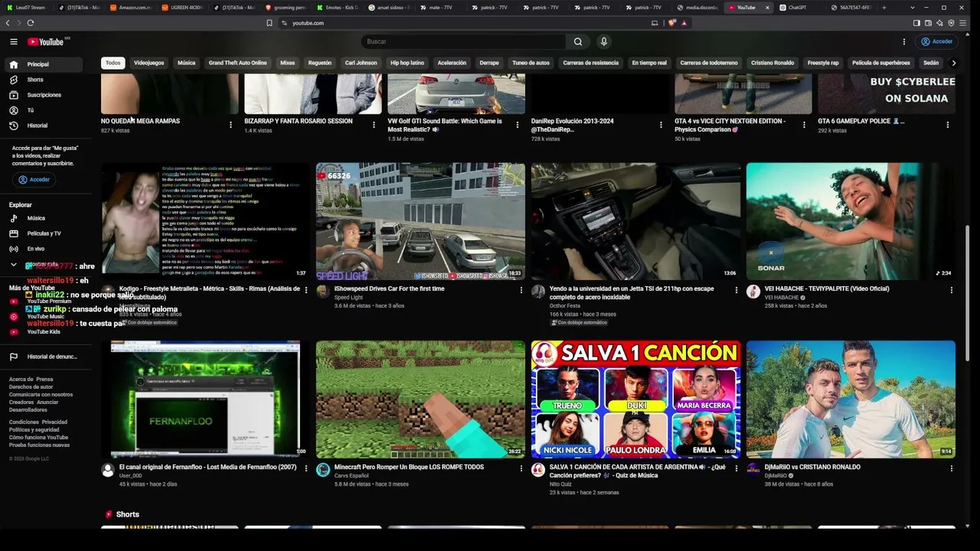
Task: Open the Shorts page from the sidebar
Action: pos(43,80)
